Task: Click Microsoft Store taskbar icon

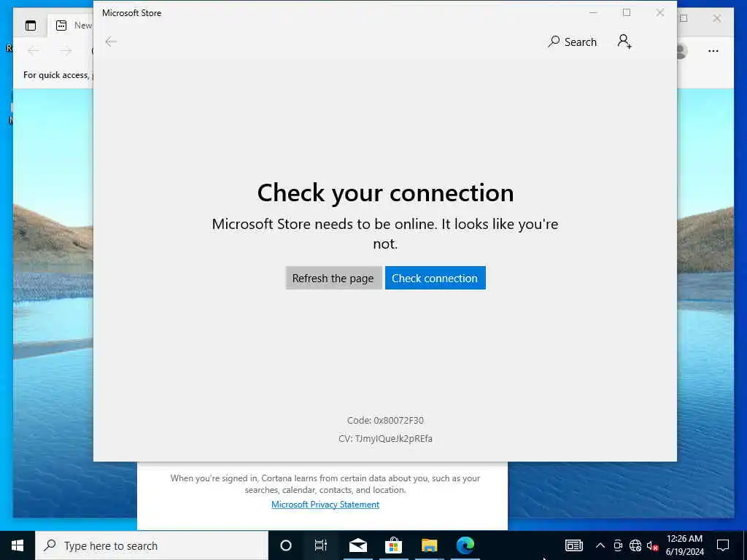Action: click(393, 545)
